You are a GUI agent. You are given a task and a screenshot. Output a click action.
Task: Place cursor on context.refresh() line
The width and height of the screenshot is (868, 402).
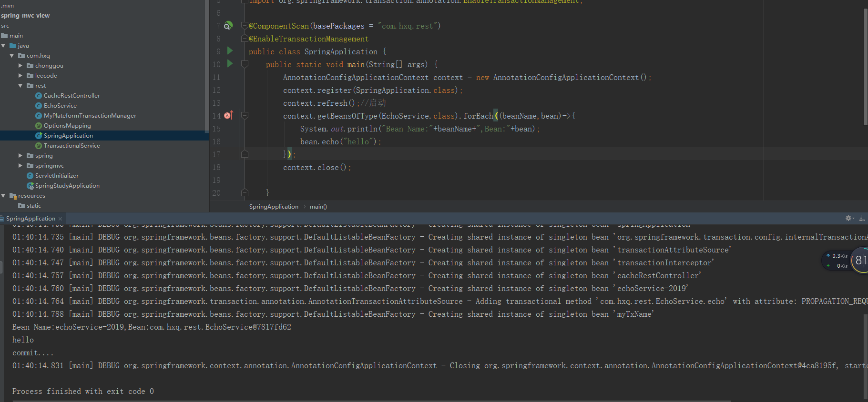pos(335,103)
